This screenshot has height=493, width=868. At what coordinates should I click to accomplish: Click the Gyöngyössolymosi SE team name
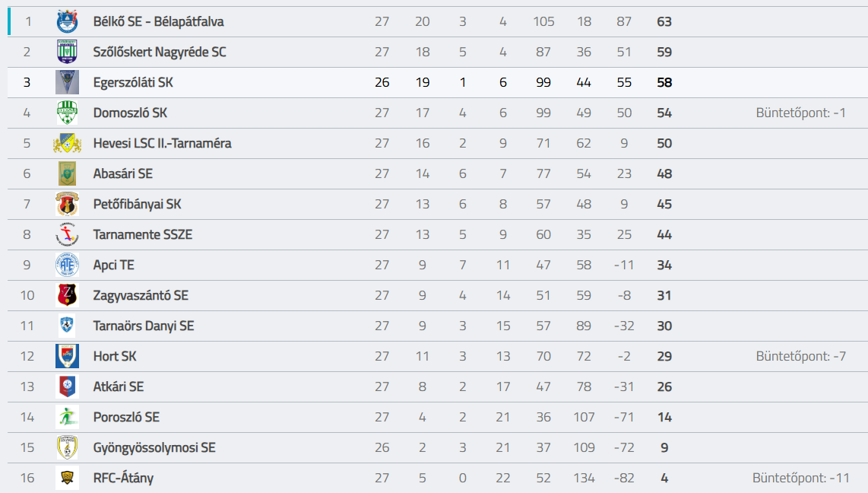[x=154, y=447]
